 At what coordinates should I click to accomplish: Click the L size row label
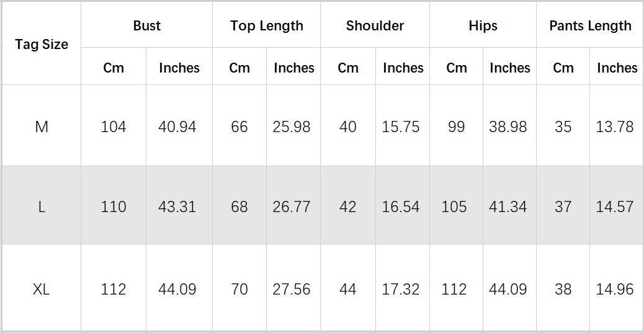point(42,206)
